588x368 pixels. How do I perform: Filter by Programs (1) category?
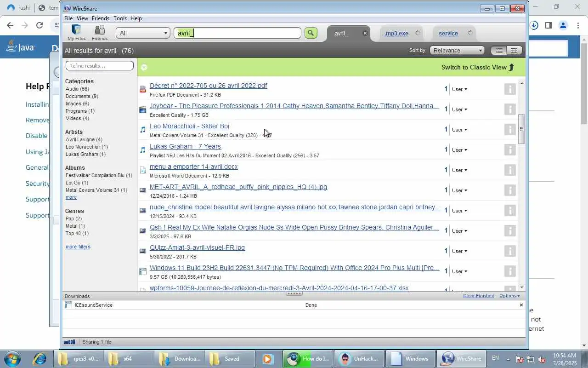tap(80, 111)
